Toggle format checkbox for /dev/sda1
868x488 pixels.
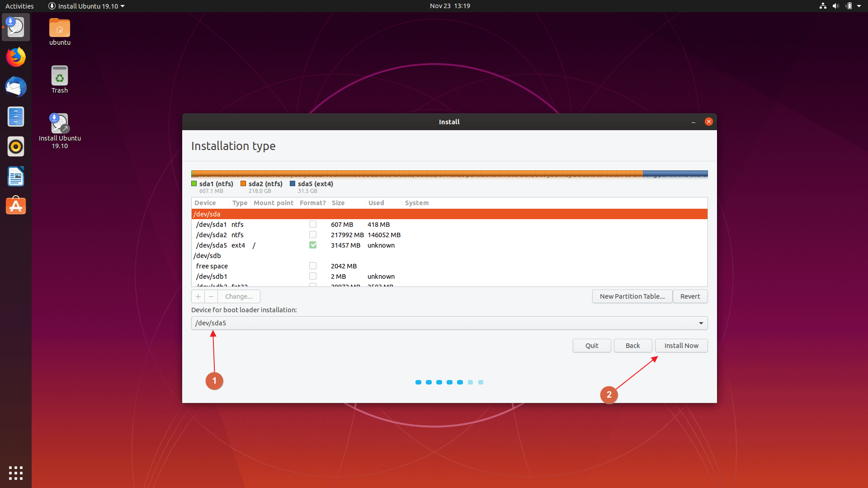[313, 224]
